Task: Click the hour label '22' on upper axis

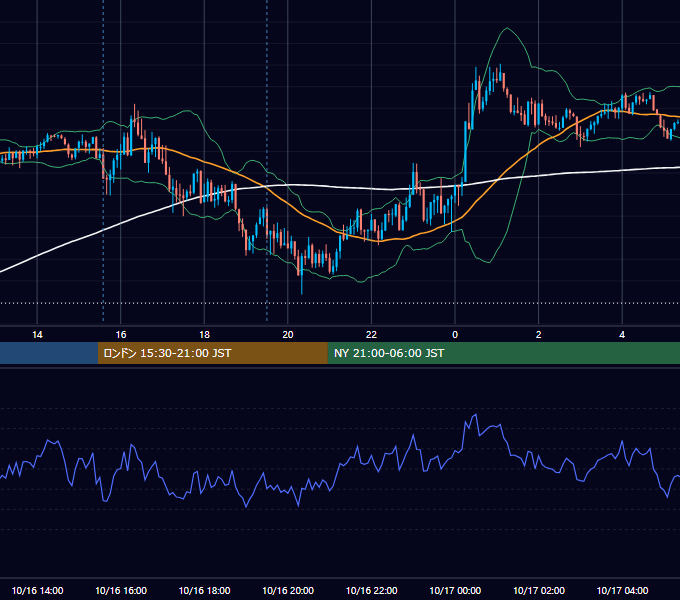Action: (371, 335)
